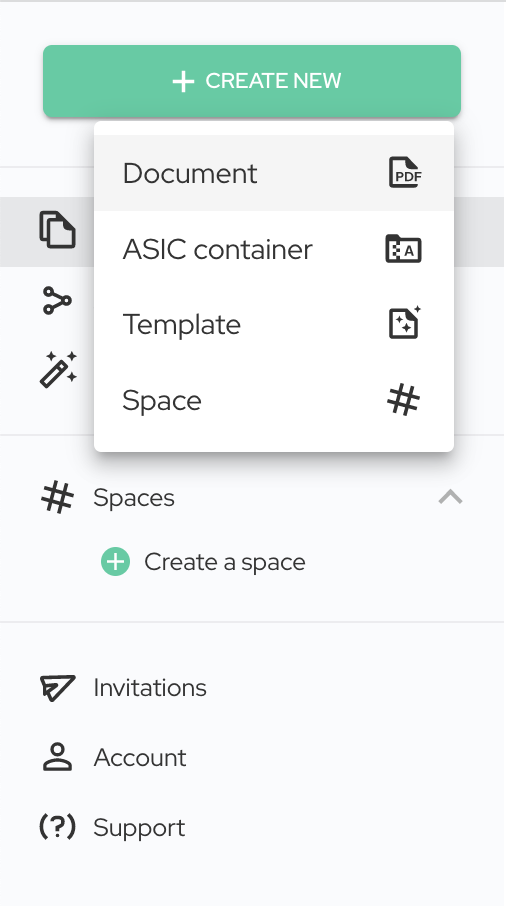Image resolution: width=506 pixels, height=906 pixels.
Task: Select the Space menu entry
Action: click(274, 400)
